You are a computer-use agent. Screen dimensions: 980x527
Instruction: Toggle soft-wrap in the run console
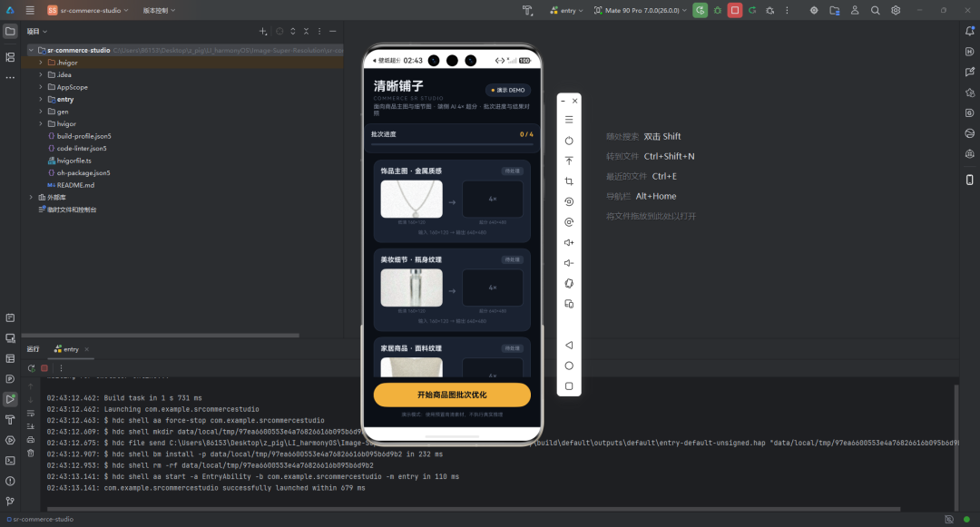click(31, 414)
